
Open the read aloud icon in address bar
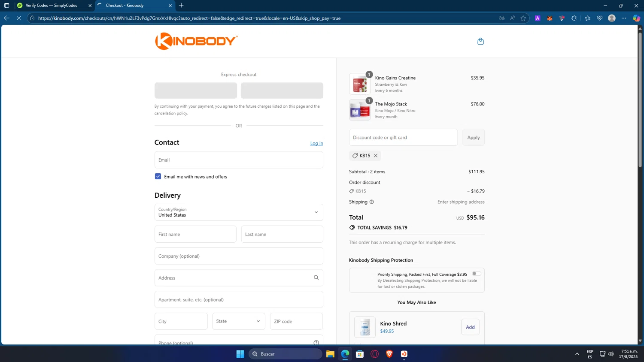513,18
